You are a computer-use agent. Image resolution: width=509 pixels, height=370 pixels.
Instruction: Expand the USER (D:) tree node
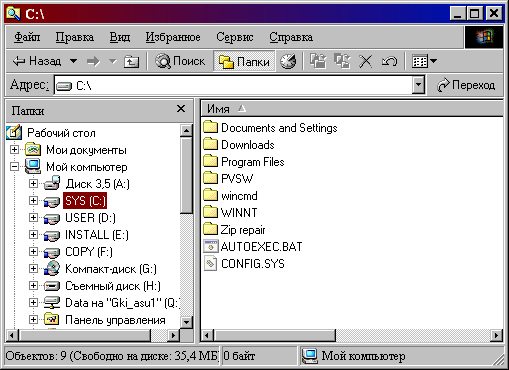coord(33,217)
